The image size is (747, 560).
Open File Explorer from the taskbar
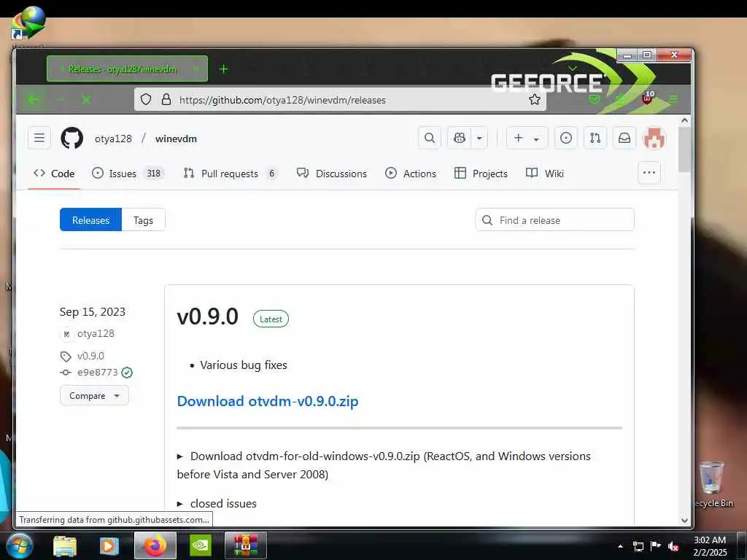[x=65, y=546]
